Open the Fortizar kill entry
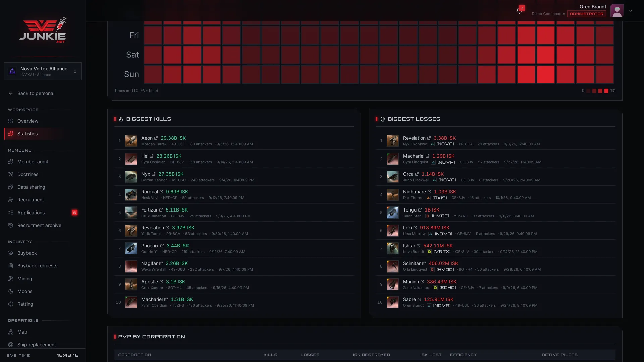This screenshot has height=362, width=644. [234, 213]
